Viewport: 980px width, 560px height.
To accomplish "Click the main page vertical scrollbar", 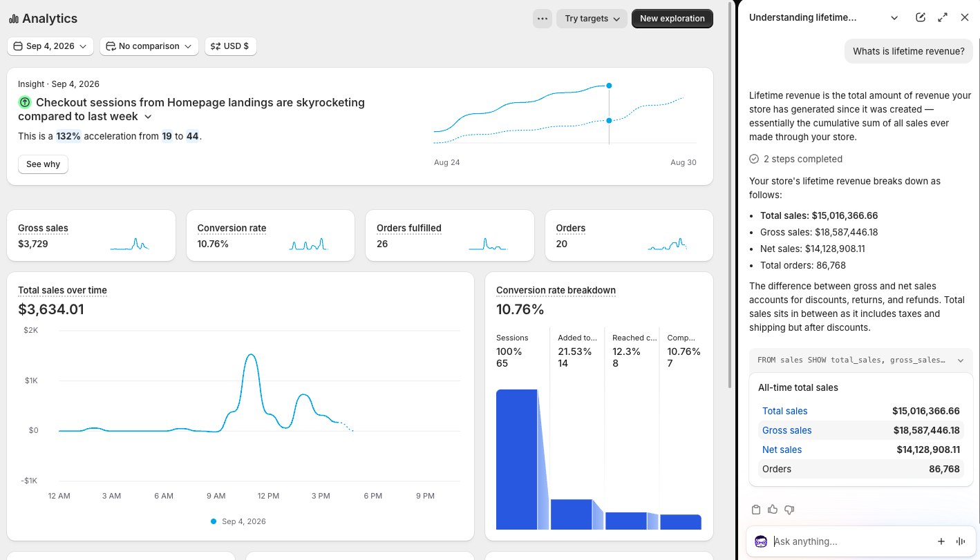I will (731, 196).
